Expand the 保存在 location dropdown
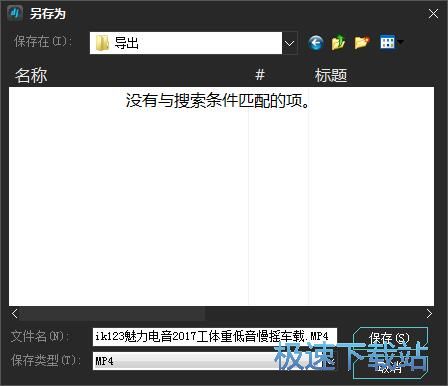The width and height of the screenshot is (448, 386). [290, 43]
